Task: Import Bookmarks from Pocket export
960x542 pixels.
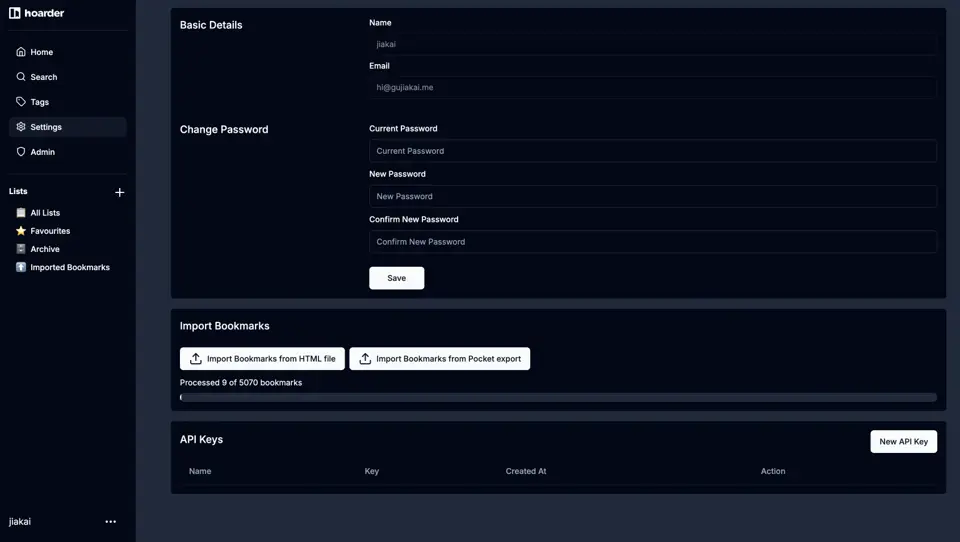Action: (440, 359)
